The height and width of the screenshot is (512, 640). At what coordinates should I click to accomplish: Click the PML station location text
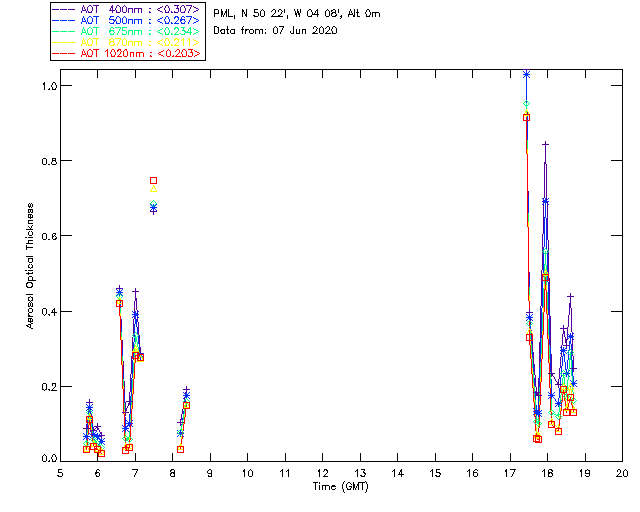click(297, 14)
